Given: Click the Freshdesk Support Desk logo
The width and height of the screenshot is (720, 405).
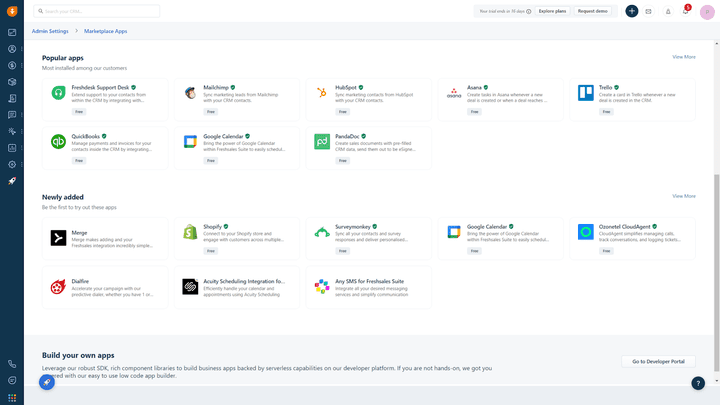Looking at the screenshot, I should (58, 93).
